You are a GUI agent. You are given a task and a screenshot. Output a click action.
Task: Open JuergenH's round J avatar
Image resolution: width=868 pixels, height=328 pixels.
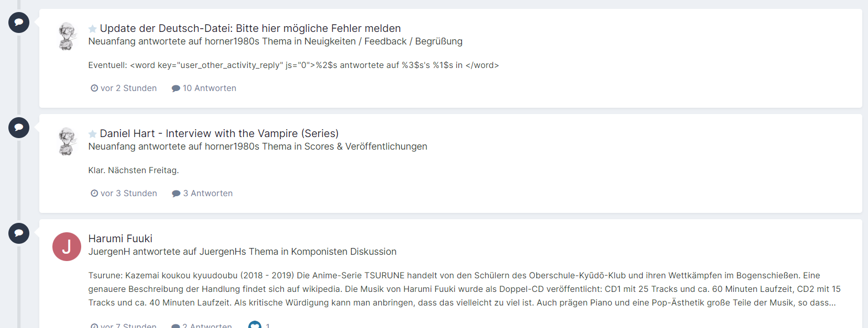click(x=67, y=246)
